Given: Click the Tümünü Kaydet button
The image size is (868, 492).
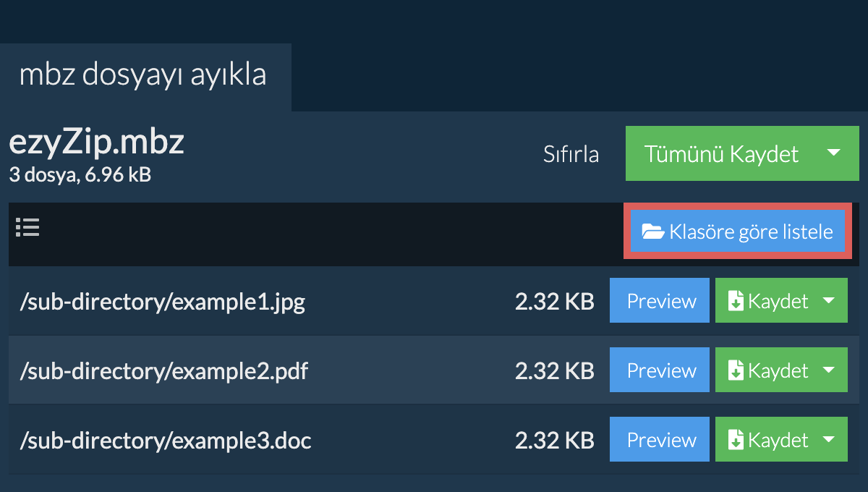Looking at the screenshot, I should [x=721, y=153].
